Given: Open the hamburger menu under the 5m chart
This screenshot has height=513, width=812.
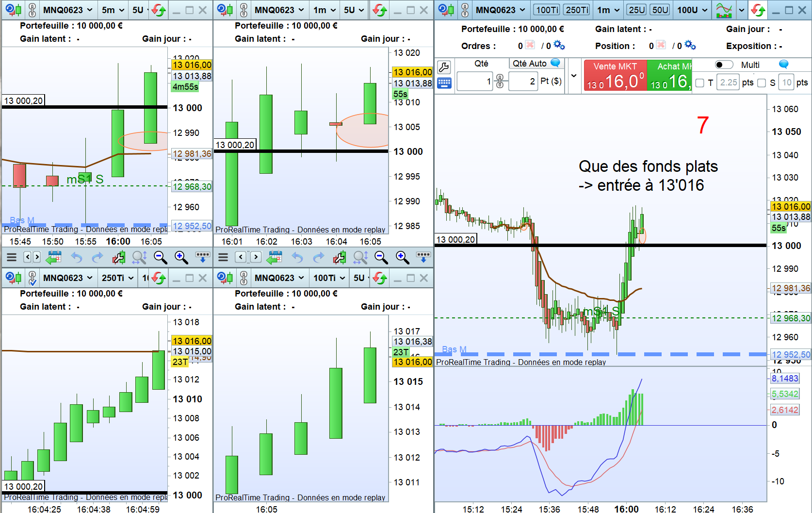Looking at the screenshot, I should (12, 257).
